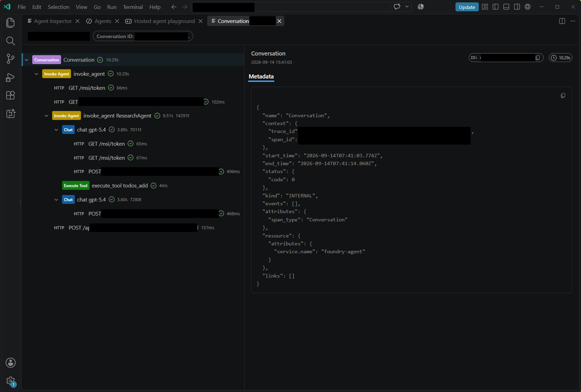The height and width of the screenshot is (392, 581).
Task: Open the Run menu
Action: 112,7
